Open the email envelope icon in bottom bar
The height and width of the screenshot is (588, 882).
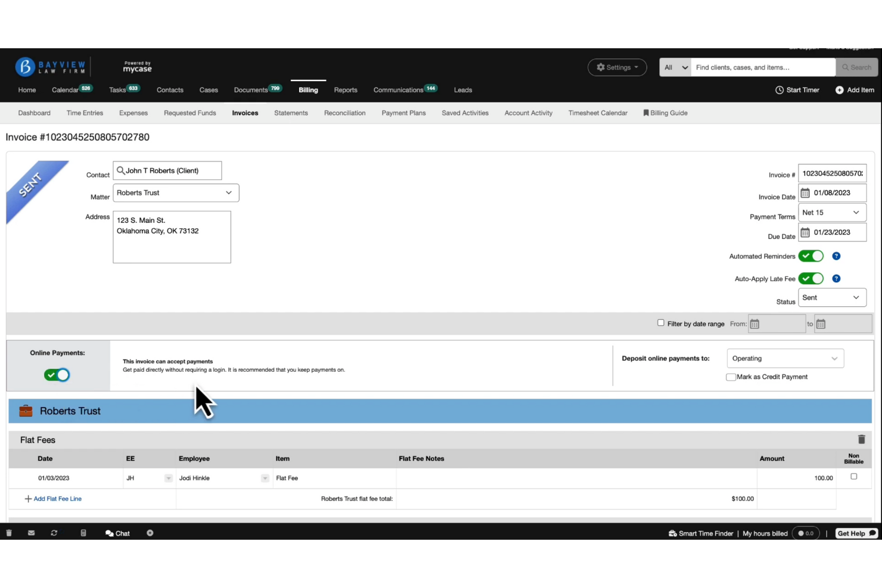tap(31, 533)
